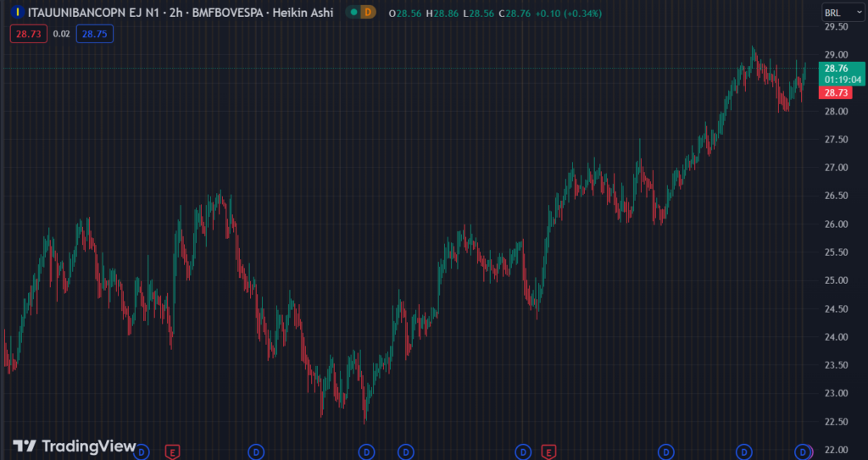Click the red 28.73 sell price button
Screen dimensions: 868x460
point(28,34)
